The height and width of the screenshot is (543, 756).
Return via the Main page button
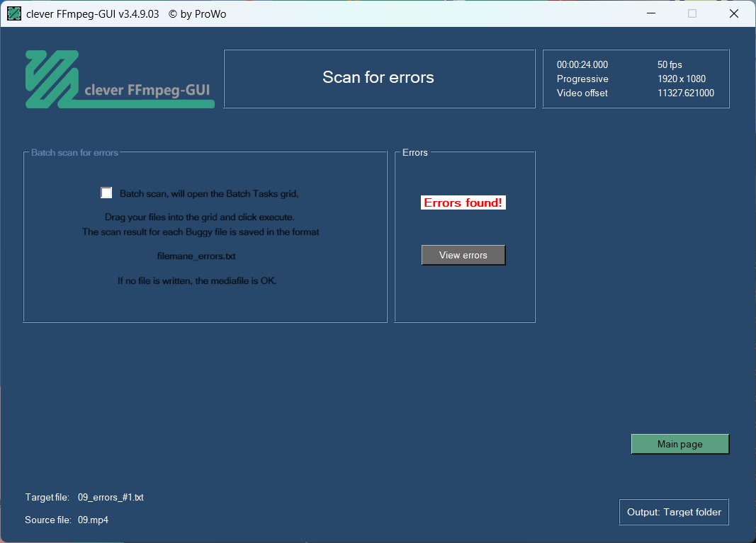[679, 444]
